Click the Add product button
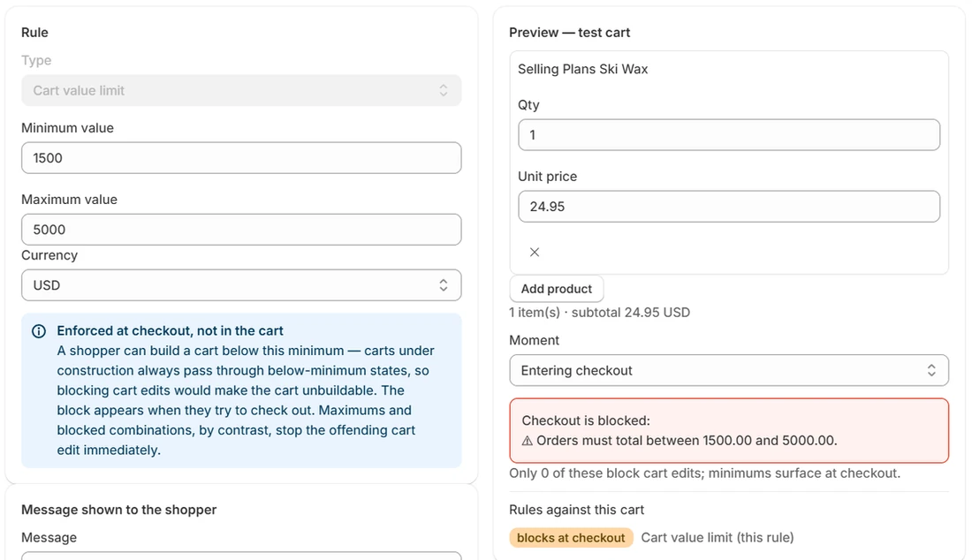 [x=556, y=289]
